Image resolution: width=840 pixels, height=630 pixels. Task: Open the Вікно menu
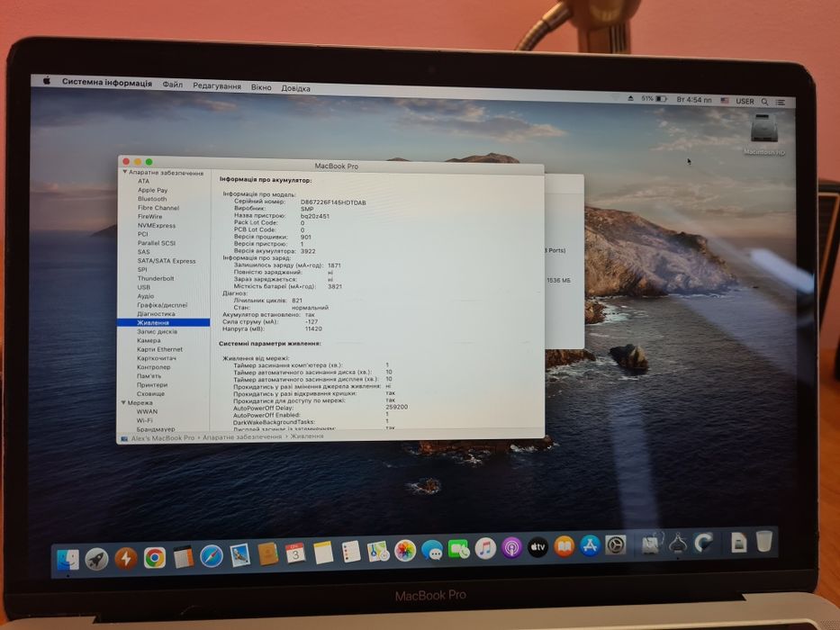(261, 86)
